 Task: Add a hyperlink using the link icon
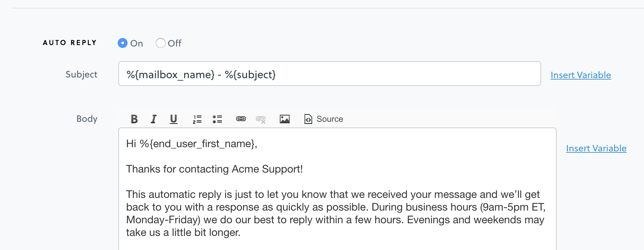[x=241, y=119]
